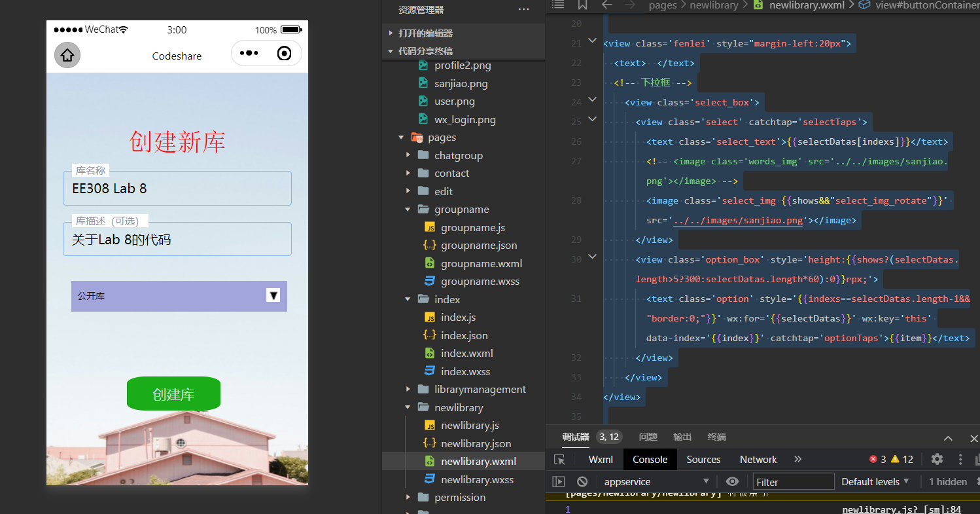Click the live expression eye icon
Image resolution: width=980 pixels, height=514 pixels.
pyautogui.click(x=732, y=482)
